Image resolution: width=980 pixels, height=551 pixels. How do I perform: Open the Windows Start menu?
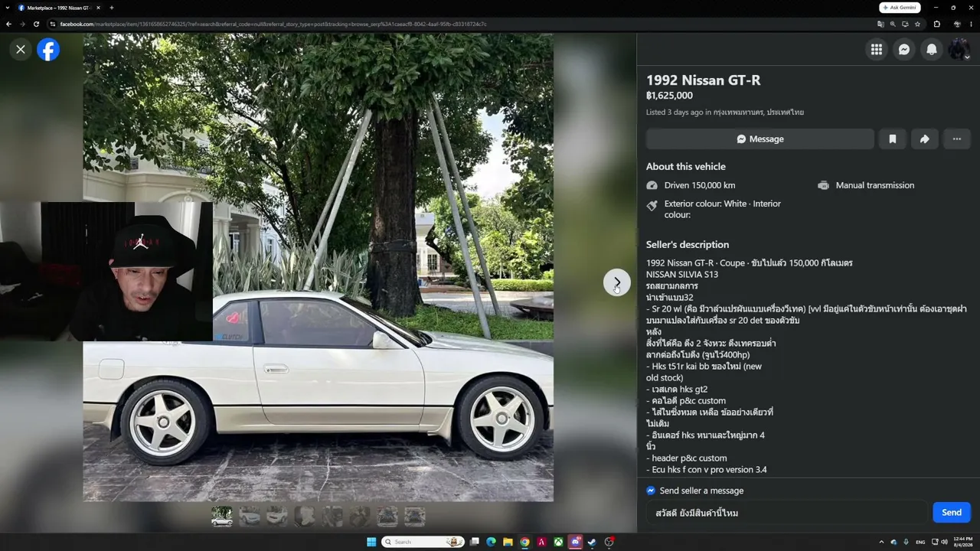click(371, 542)
